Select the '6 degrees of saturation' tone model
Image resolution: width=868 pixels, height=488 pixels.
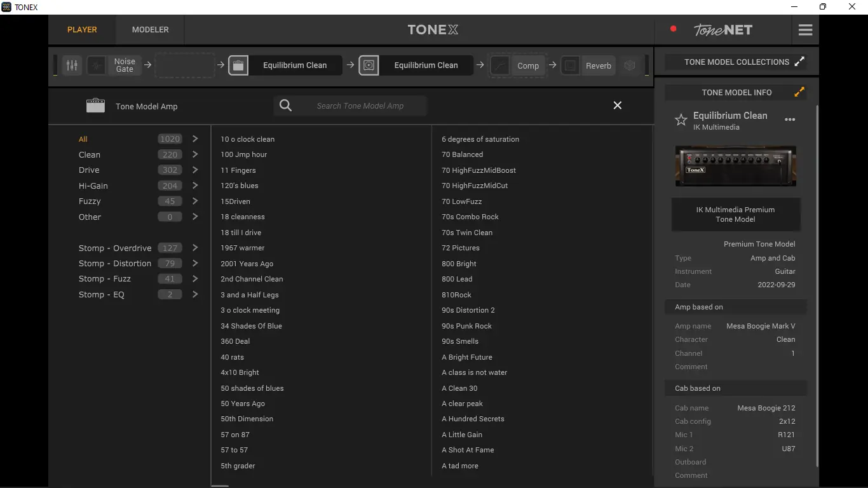click(x=480, y=139)
